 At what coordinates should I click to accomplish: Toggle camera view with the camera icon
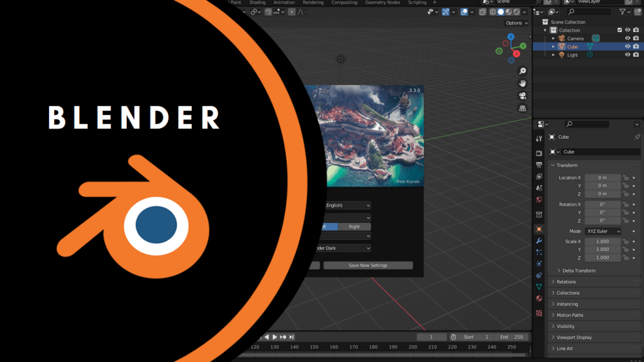[522, 96]
